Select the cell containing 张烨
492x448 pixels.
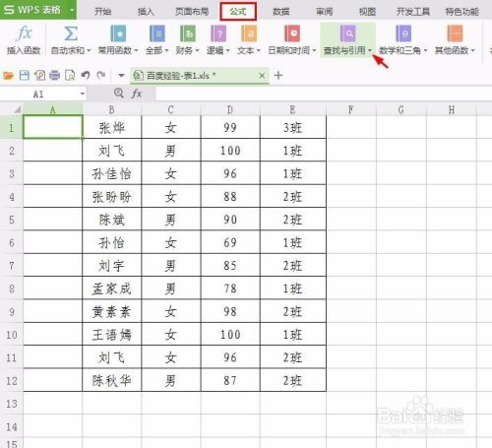pos(112,127)
